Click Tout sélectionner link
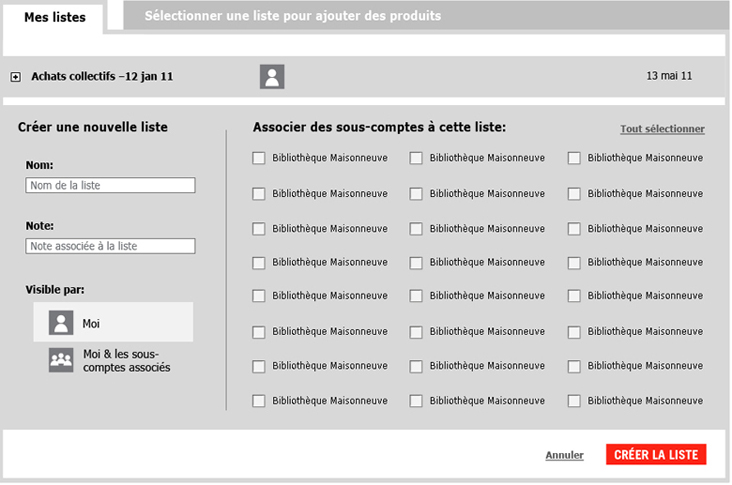 point(662,129)
